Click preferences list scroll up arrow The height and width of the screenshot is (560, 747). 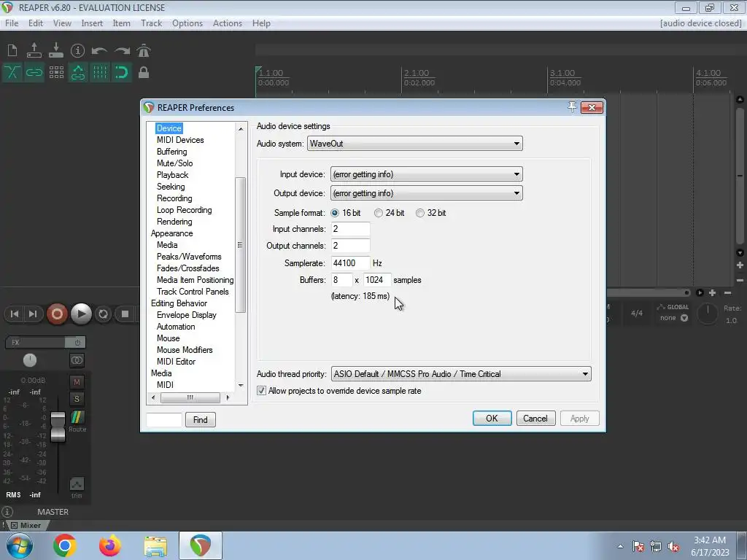[241, 129]
